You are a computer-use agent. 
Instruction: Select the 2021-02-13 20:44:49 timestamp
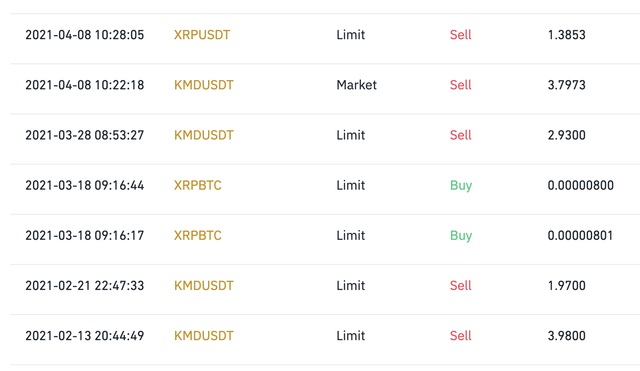coord(84,336)
